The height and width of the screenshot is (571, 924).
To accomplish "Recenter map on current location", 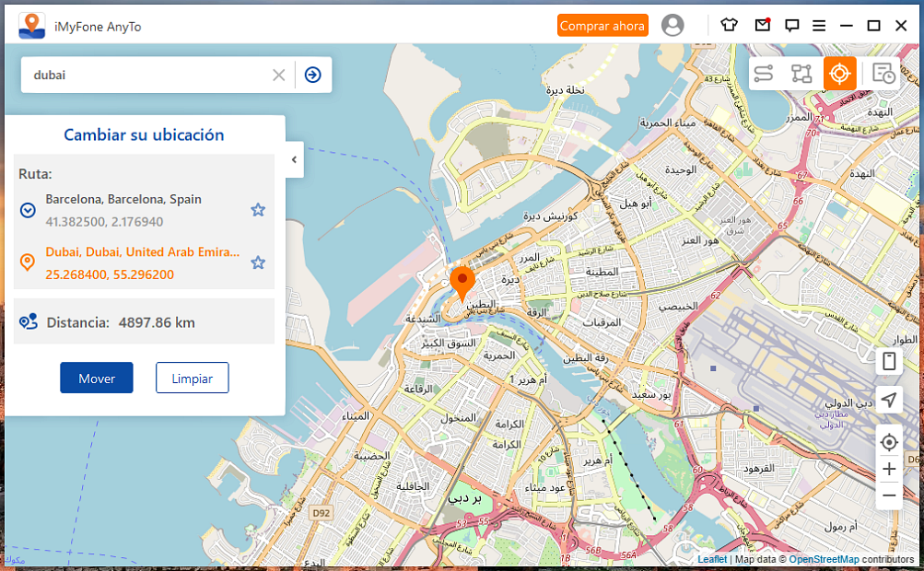I will coord(889,442).
